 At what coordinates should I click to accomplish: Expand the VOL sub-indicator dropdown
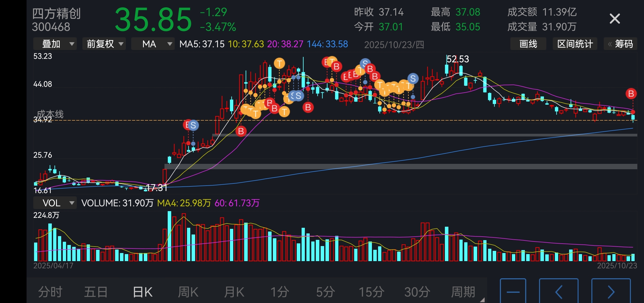(55, 203)
